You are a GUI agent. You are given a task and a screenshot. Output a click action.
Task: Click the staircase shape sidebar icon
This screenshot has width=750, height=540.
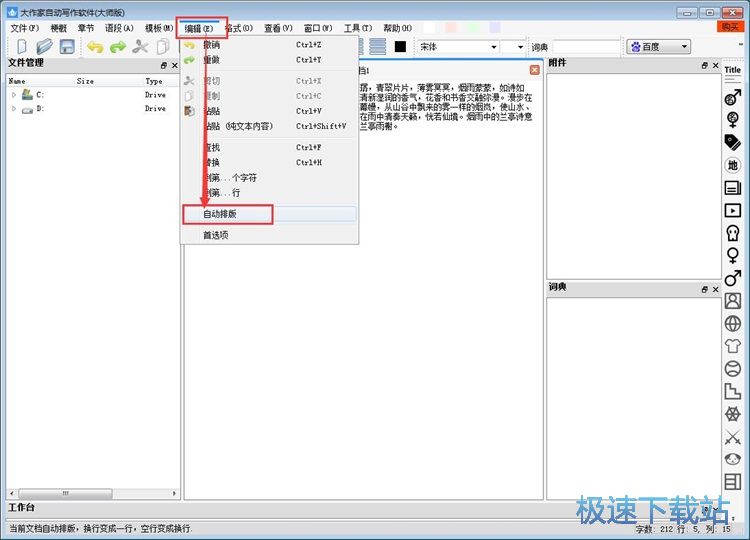click(x=732, y=391)
